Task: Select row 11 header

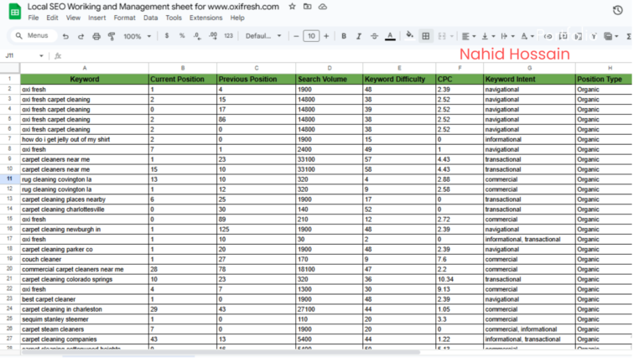Action: click(x=10, y=179)
